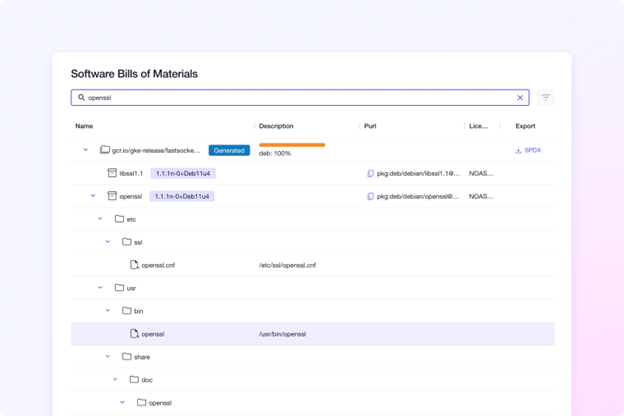
Task: Download the SPDX export
Action: (527, 150)
